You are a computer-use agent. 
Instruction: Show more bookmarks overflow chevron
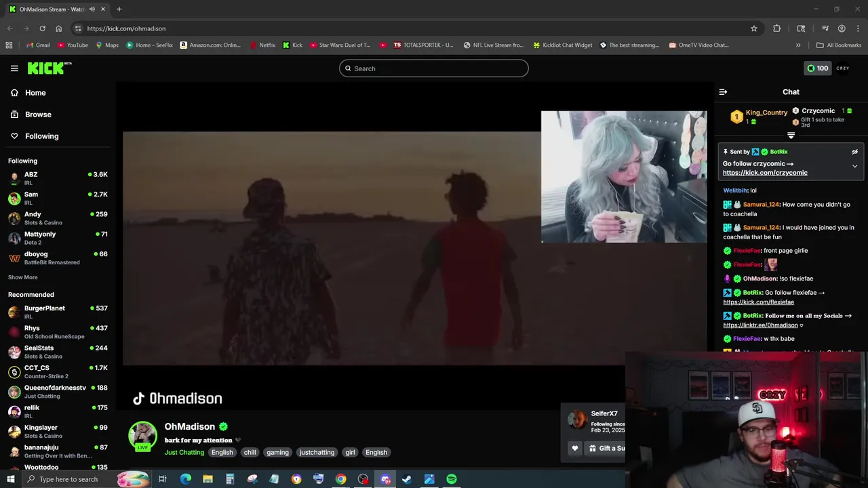pos(798,45)
